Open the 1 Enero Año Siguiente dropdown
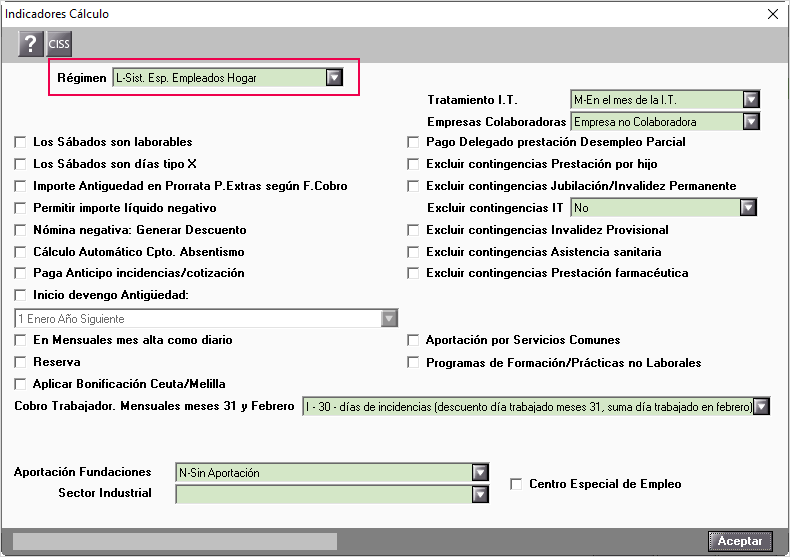 389,318
